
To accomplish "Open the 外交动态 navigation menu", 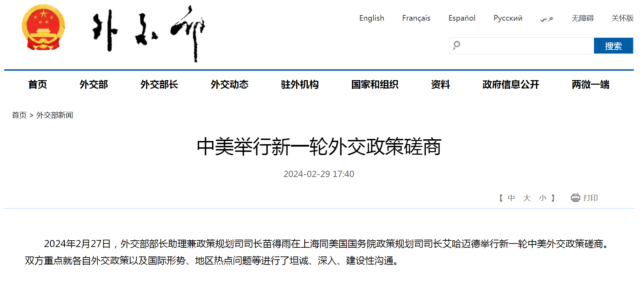I will point(229,85).
